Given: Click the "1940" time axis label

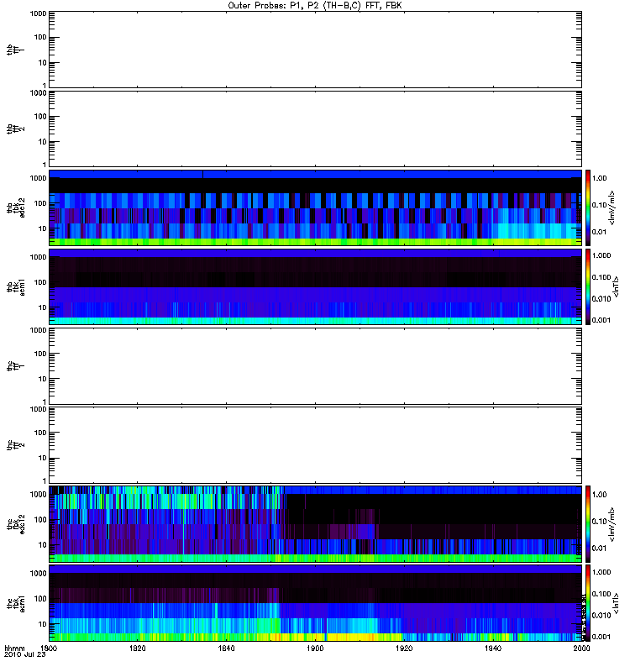Looking at the screenshot, I should point(493,648).
